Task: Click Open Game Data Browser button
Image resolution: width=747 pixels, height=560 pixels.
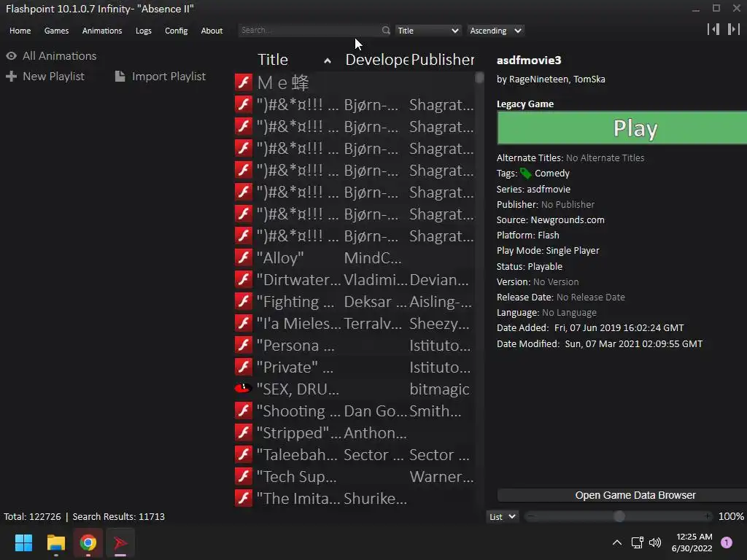Action: pos(622,495)
